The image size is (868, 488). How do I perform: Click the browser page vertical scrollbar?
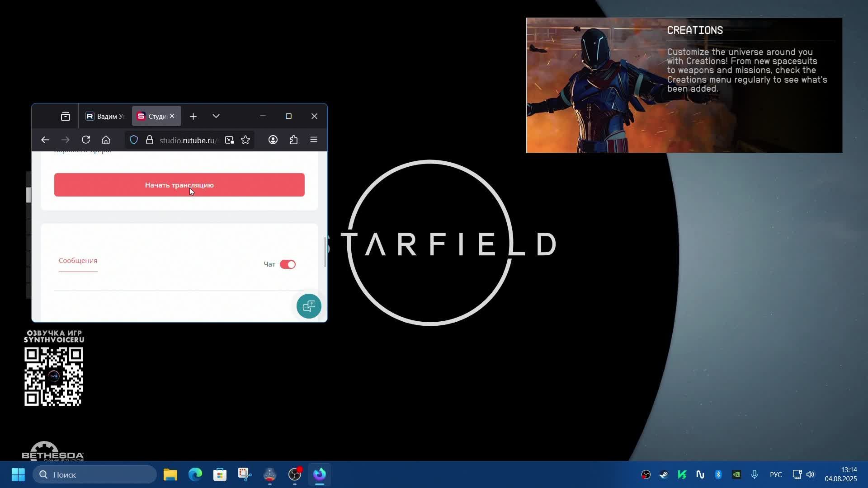click(325, 252)
